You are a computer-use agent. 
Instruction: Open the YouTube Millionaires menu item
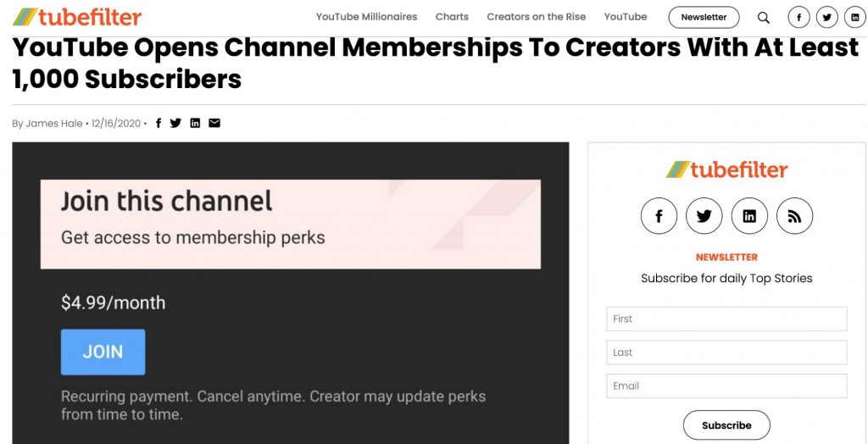click(x=366, y=17)
